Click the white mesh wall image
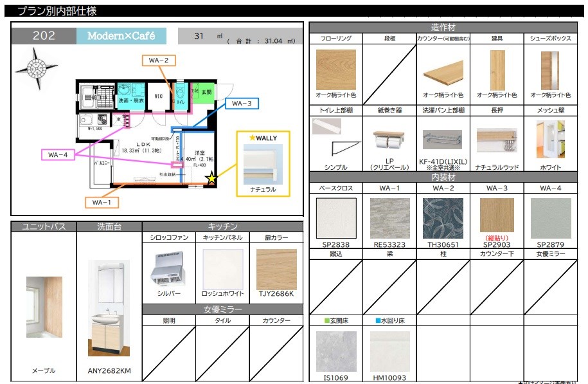Screen dimensions: 588x384 pyautogui.click(x=550, y=139)
